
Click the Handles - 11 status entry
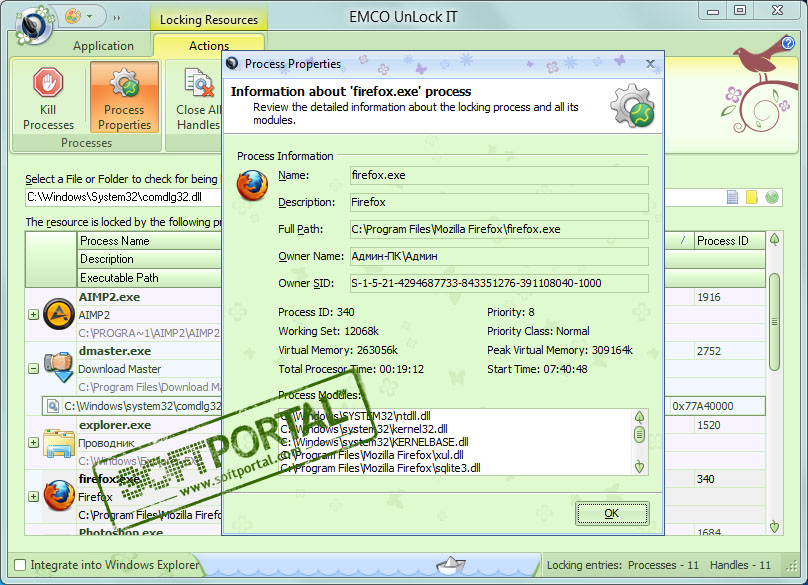740,565
